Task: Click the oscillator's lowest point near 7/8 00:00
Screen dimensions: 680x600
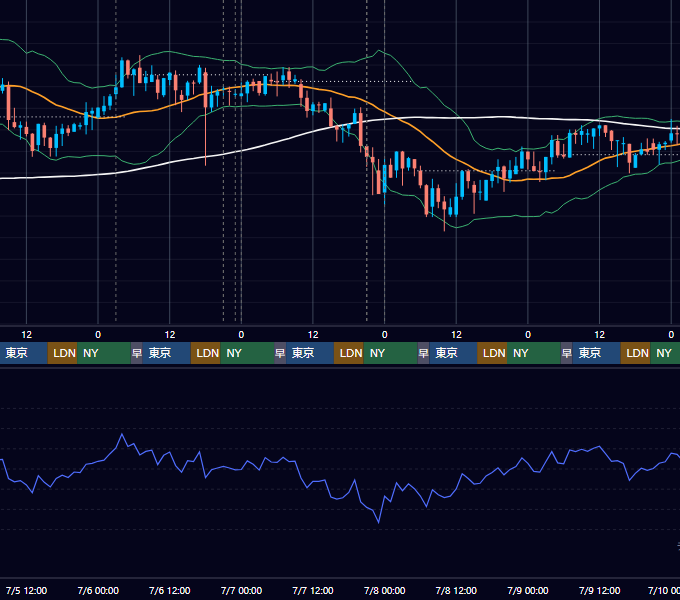Action: [379, 522]
